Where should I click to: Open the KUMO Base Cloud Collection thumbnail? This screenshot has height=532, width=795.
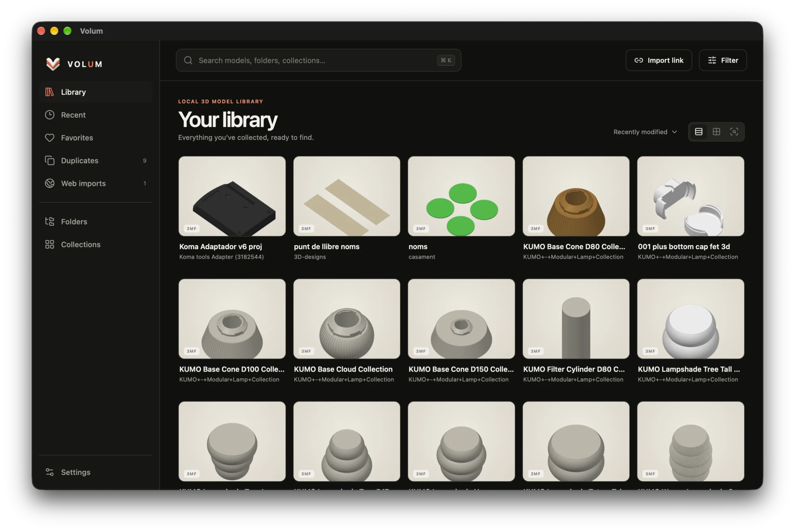(347, 319)
